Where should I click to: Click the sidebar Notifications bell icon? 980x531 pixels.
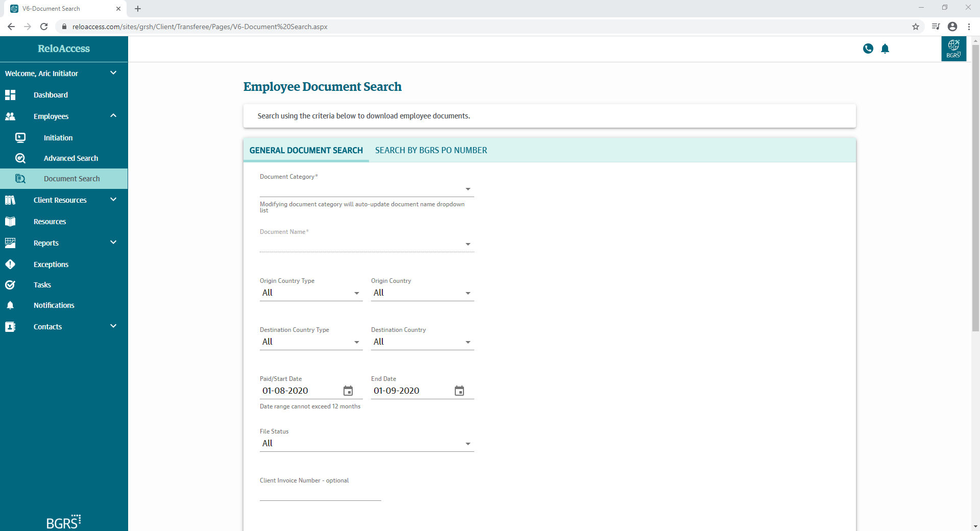pos(10,305)
